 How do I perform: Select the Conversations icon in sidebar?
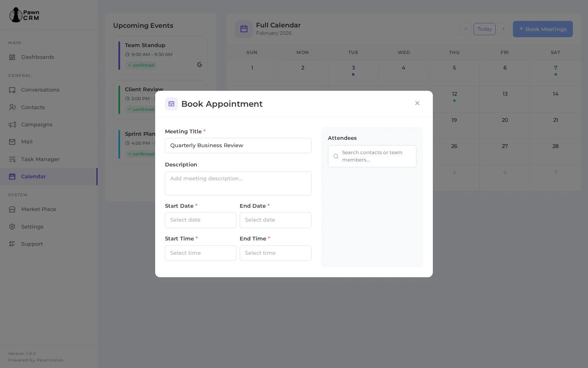pyautogui.click(x=12, y=90)
